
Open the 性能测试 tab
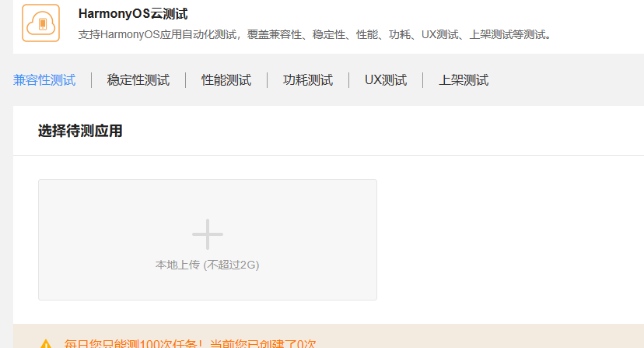coord(226,80)
